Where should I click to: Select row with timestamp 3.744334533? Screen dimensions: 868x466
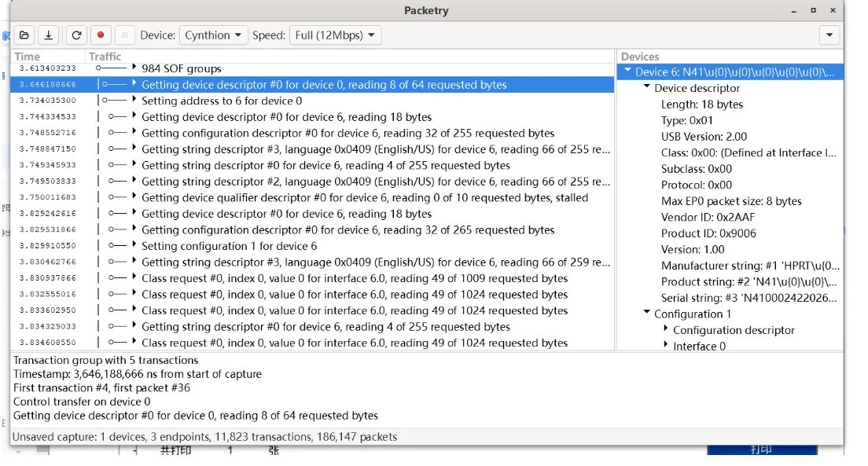point(312,117)
